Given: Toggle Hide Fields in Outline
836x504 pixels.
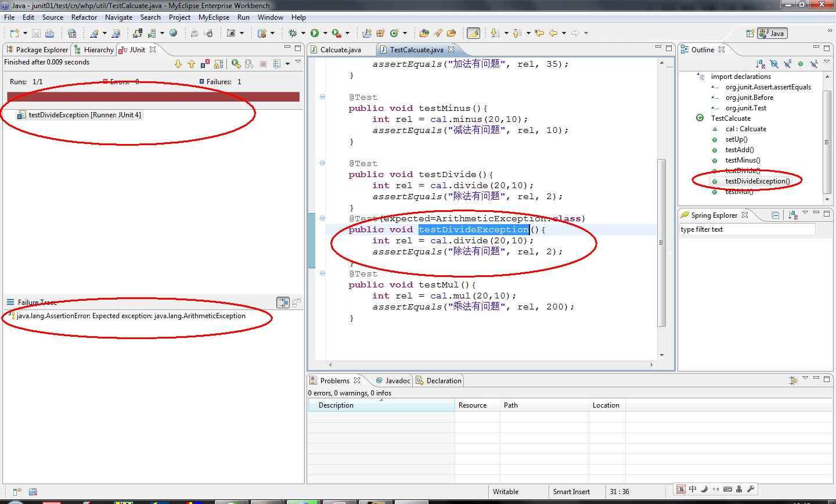Looking at the screenshot, I should (774, 64).
